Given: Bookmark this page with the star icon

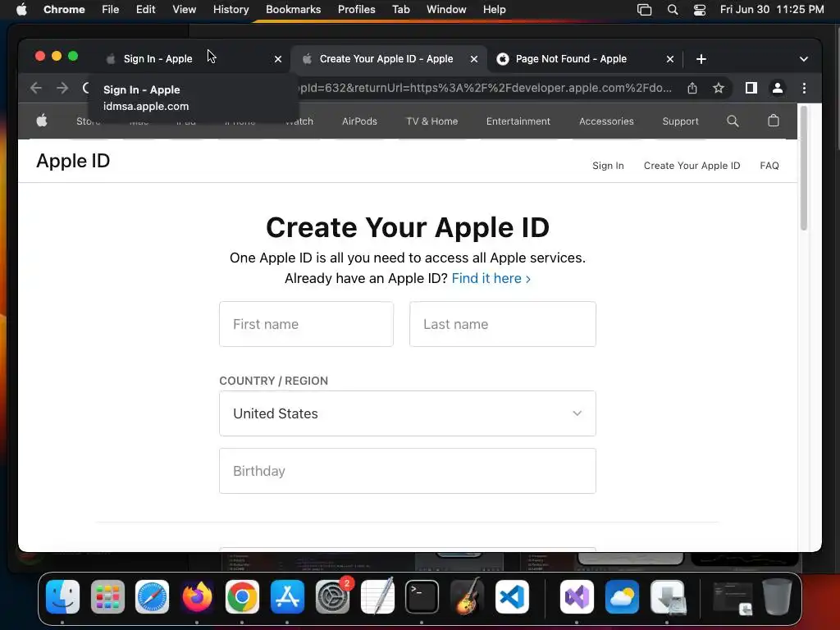Looking at the screenshot, I should click(x=719, y=88).
